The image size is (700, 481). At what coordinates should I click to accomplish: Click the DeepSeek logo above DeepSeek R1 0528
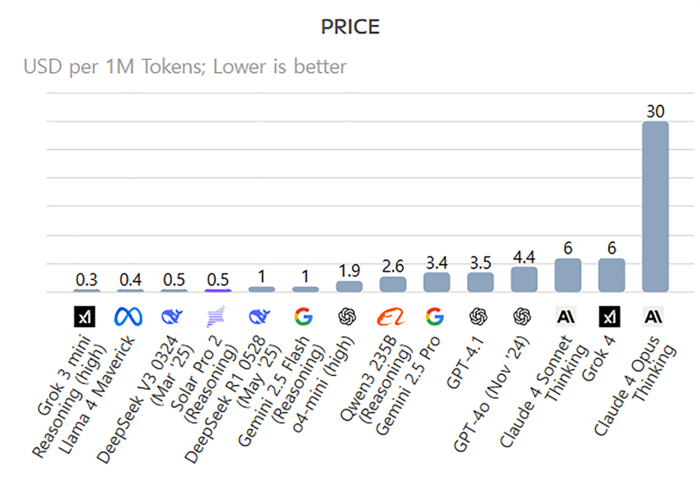(260, 317)
